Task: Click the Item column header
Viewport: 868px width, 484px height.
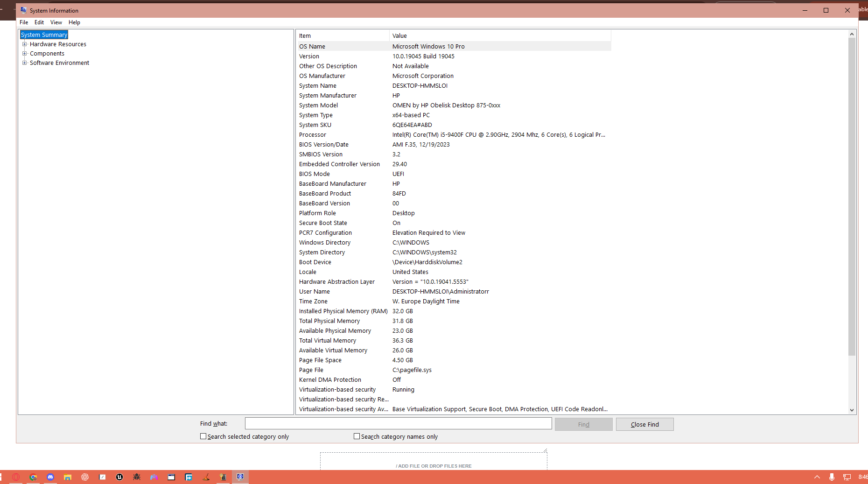Action: [x=343, y=36]
